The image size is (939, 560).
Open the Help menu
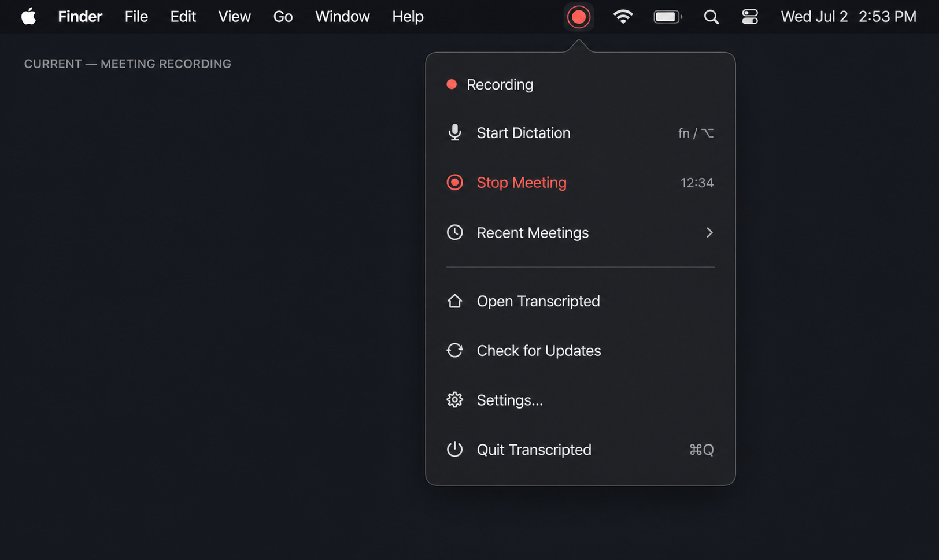tap(408, 17)
